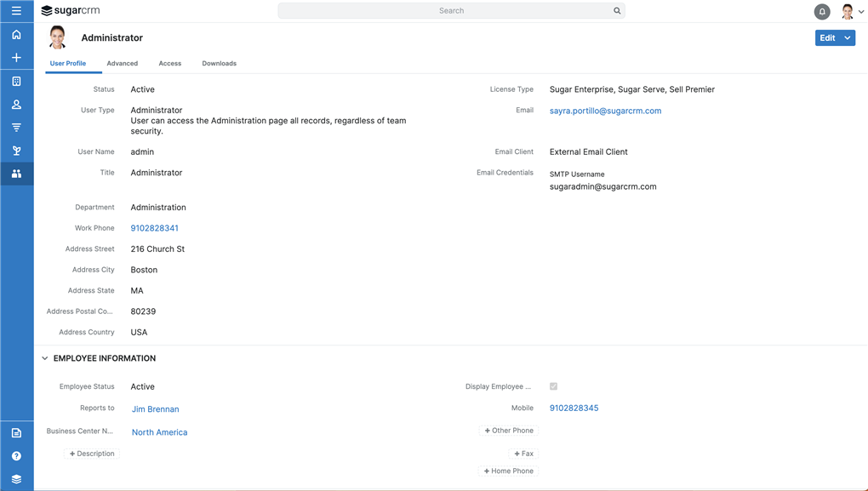
Task: Switch to the Advanced tab
Action: point(122,63)
